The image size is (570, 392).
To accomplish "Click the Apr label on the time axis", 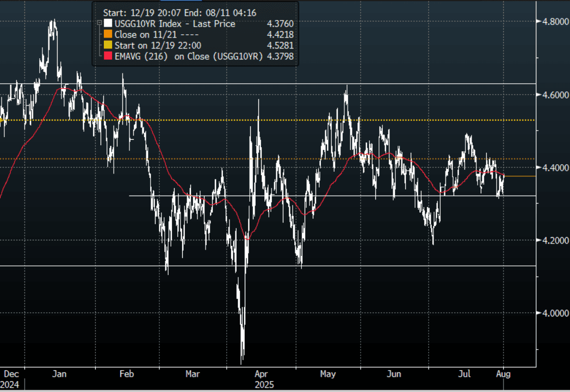I will pyautogui.click(x=262, y=374).
